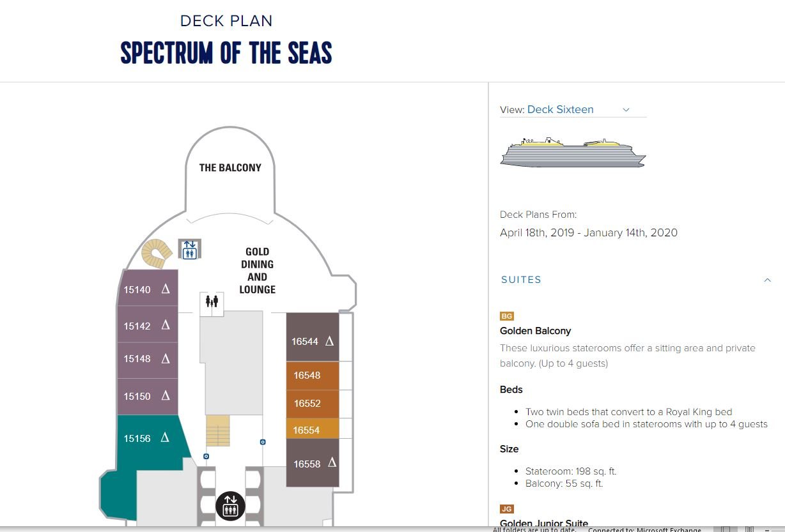Image resolution: width=785 pixels, height=532 pixels.
Task: Click the straight staircase icon by stateroom 16554
Action: [218, 430]
